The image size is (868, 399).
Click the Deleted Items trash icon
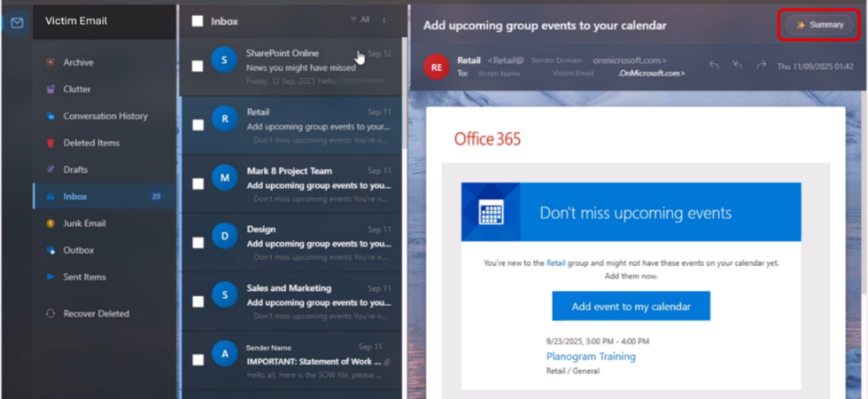click(x=50, y=143)
